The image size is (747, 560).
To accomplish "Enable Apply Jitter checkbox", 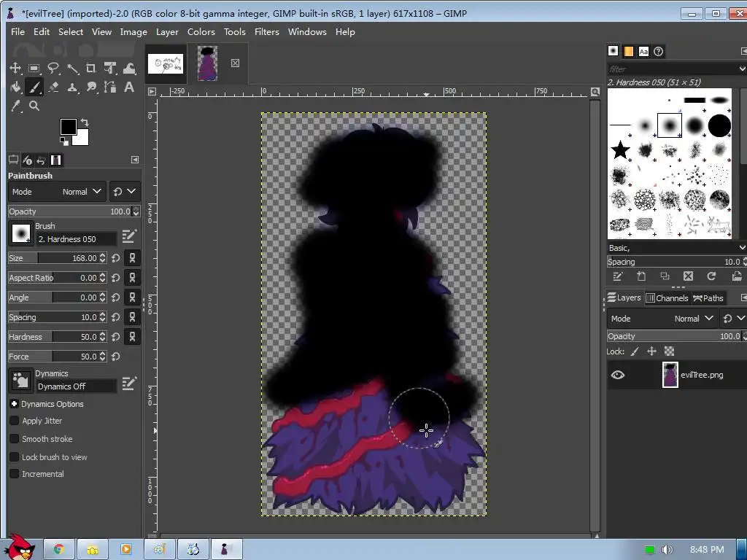I will click(x=15, y=421).
